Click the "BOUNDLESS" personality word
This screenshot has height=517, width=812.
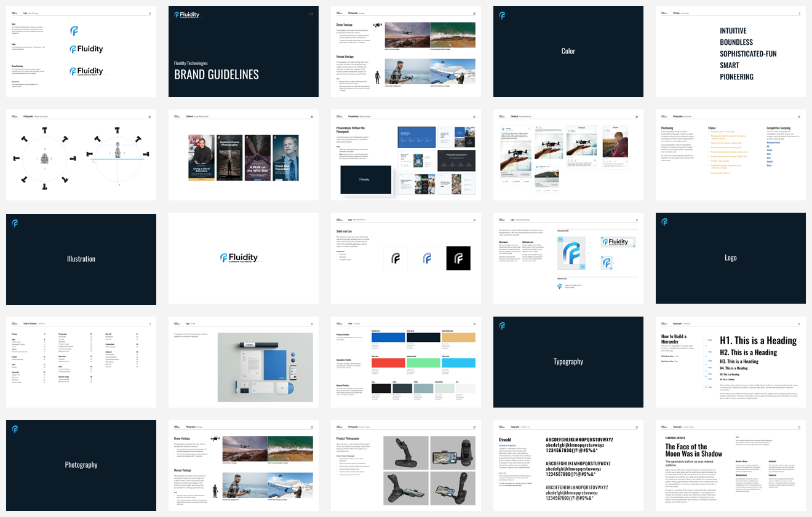tap(736, 42)
